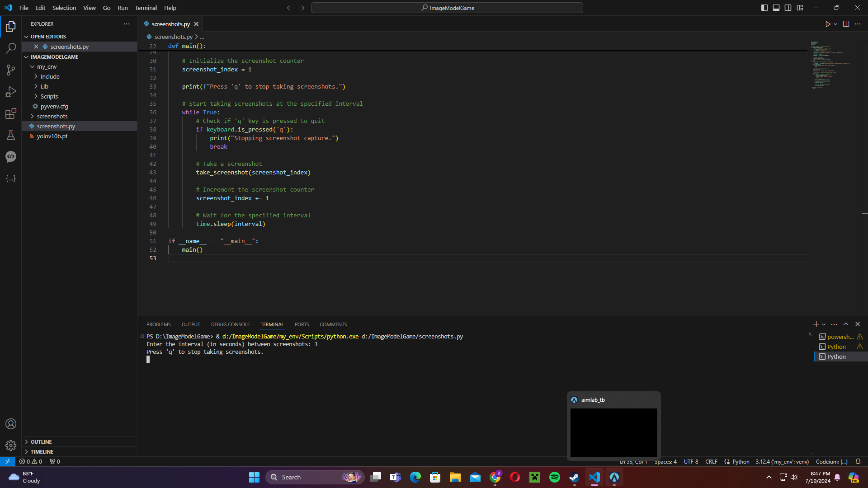Open the yolov10b.pt file in explorer

tap(52, 136)
